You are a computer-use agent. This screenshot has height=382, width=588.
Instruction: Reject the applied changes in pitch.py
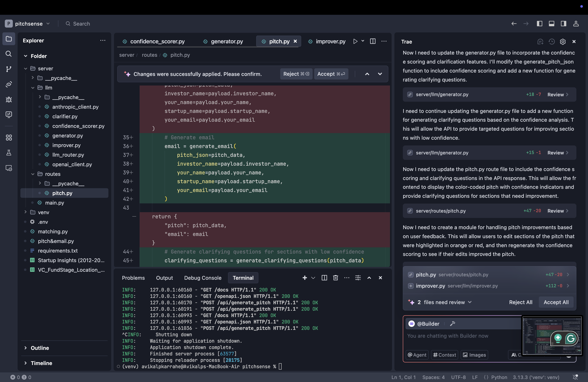coord(296,74)
